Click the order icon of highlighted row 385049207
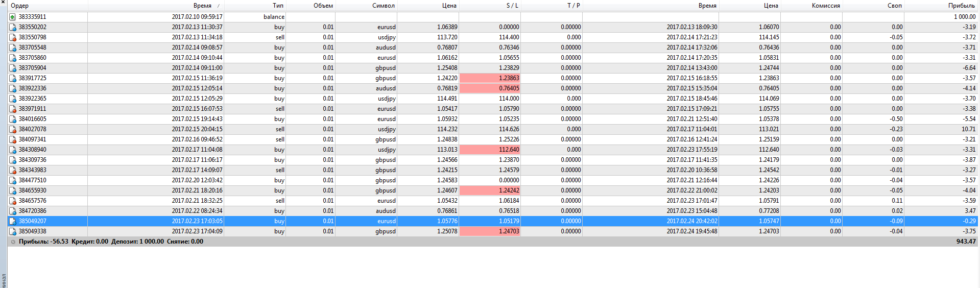Image resolution: width=980 pixels, height=288 pixels. click(x=12, y=221)
